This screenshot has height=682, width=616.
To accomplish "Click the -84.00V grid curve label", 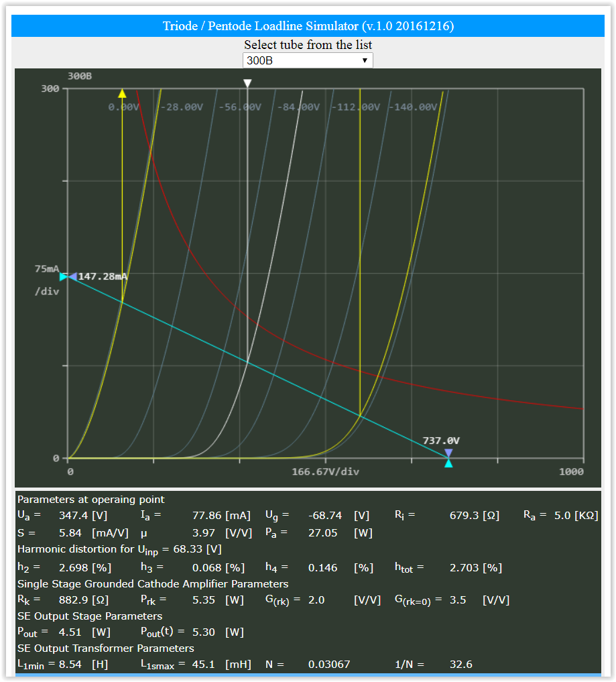I will click(x=298, y=107).
